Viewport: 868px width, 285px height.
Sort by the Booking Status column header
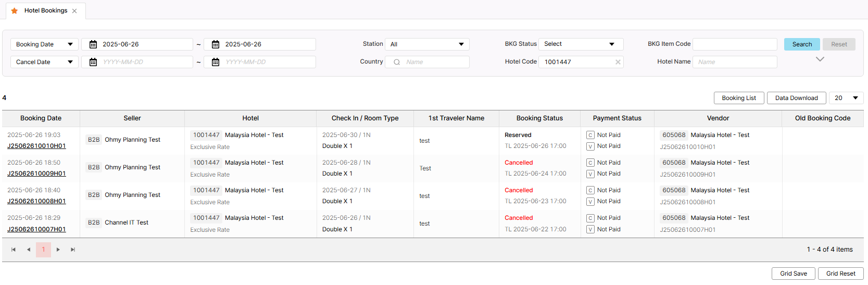pyautogui.click(x=539, y=118)
